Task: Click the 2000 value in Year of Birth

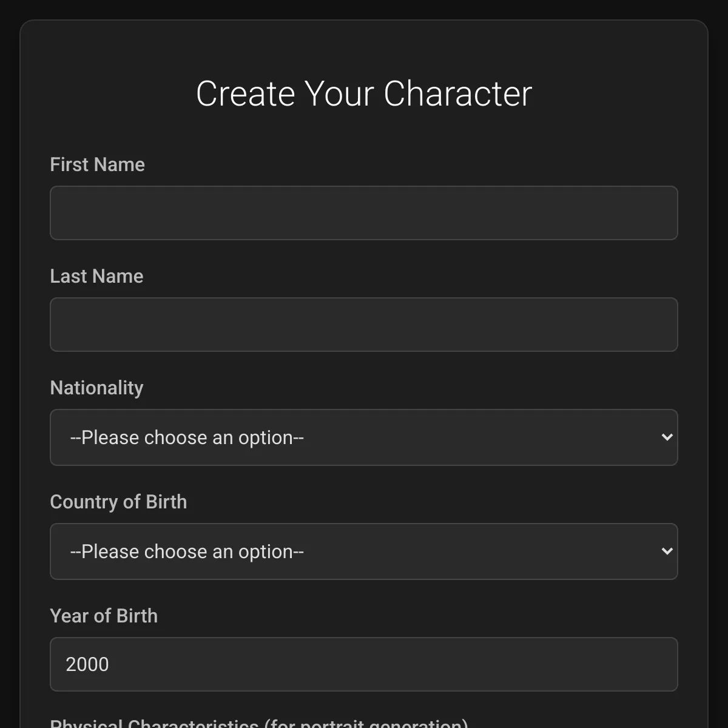Action: pyautogui.click(x=87, y=664)
